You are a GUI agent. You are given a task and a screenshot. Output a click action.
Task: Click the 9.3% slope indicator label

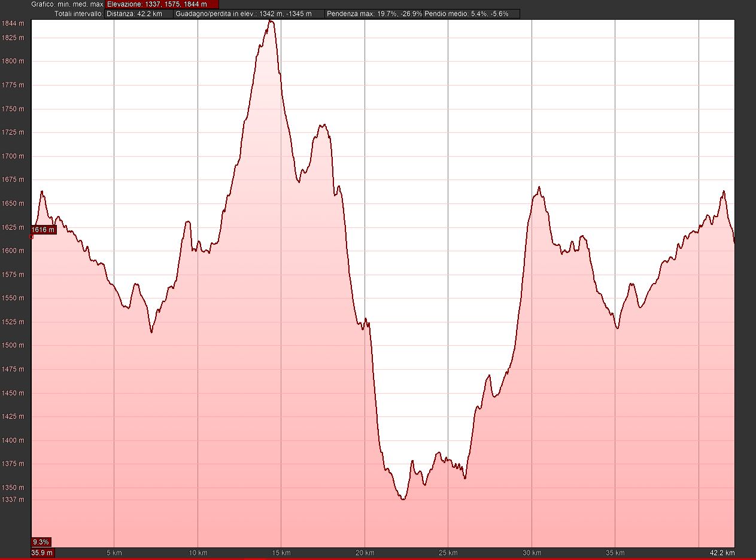41,542
